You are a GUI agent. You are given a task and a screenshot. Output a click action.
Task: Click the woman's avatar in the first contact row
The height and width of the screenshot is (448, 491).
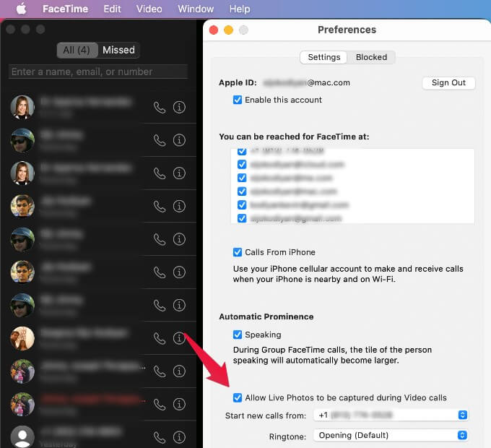point(22,108)
